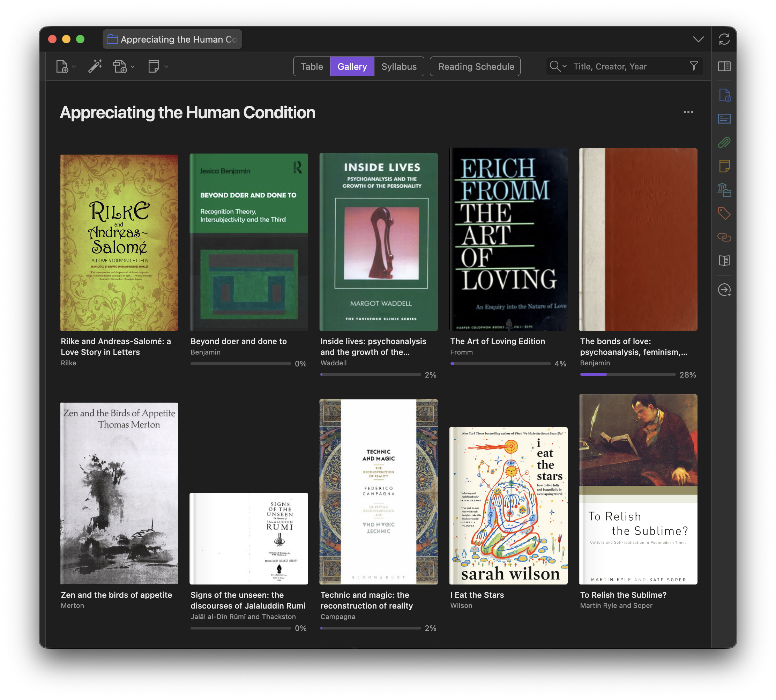The height and width of the screenshot is (700, 776).
Task: Click The Art of Loving 4% progress bar
Action: click(x=500, y=364)
